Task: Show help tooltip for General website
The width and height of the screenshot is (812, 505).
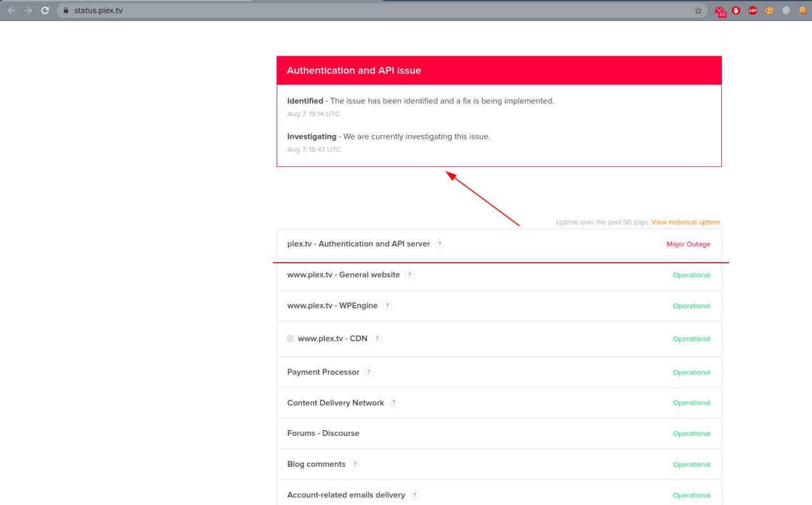Action: pyautogui.click(x=410, y=275)
